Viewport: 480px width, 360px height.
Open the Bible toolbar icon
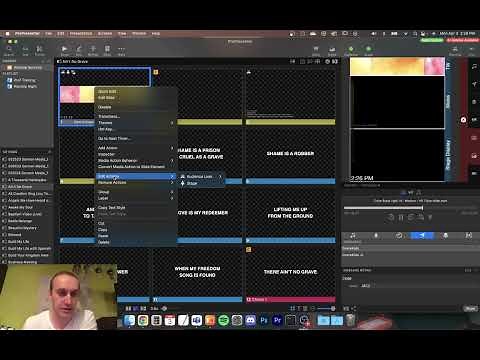(x=107, y=50)
